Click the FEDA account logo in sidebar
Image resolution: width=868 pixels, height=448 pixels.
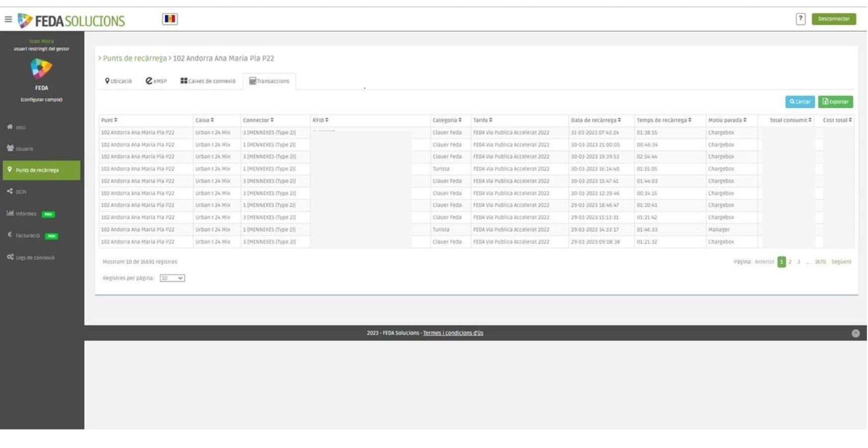coord(41,69)
